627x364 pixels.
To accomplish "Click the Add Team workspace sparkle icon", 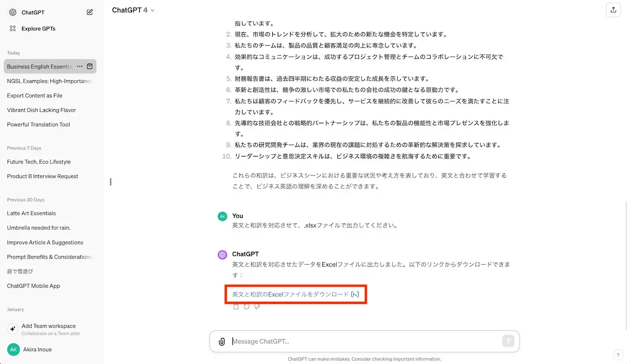I will (x=13, y=329).
